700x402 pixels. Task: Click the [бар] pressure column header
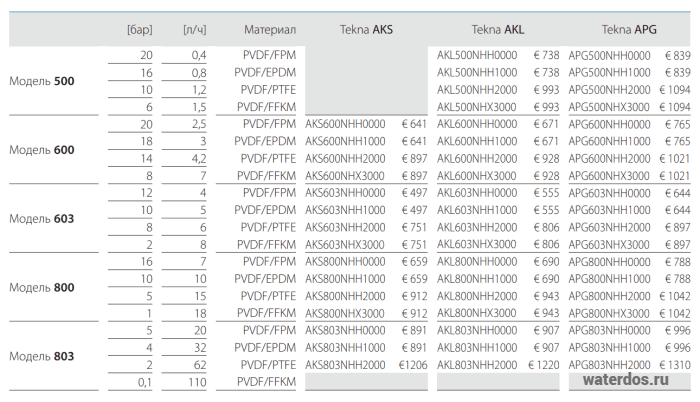140,30
